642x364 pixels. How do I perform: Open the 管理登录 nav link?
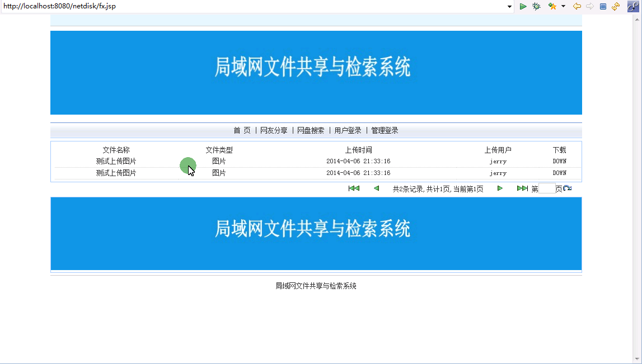pos(385,130)
